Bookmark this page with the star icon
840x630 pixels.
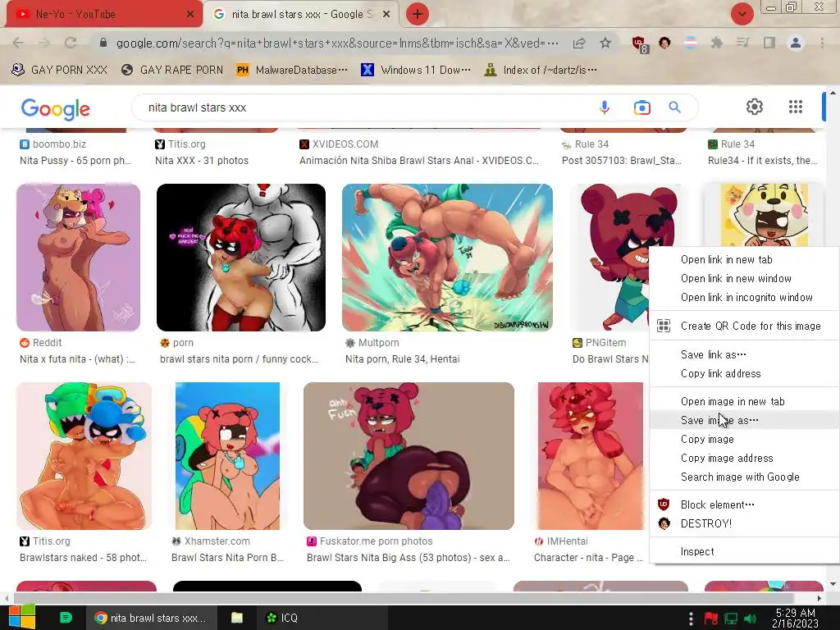tap(605, 43)
